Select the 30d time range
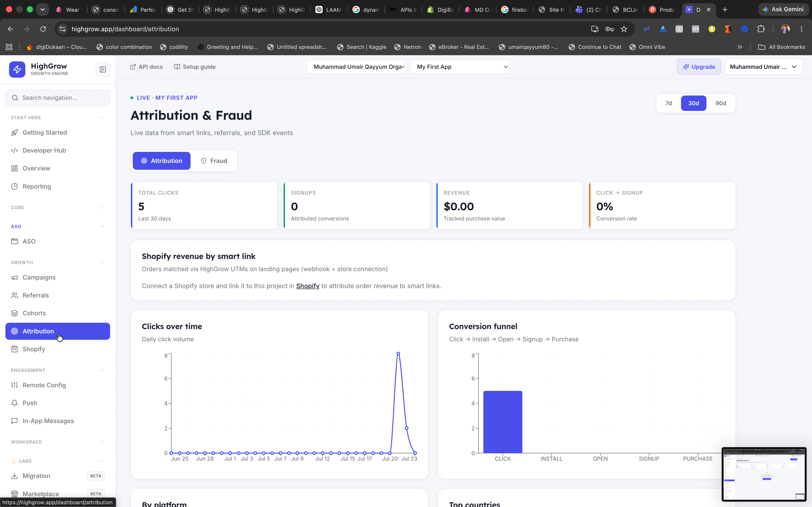 694,103
